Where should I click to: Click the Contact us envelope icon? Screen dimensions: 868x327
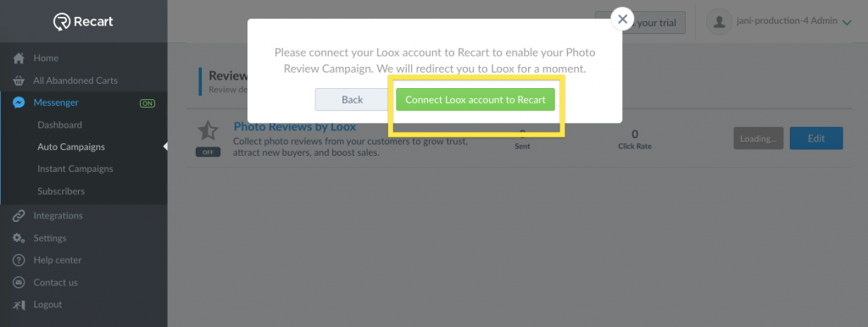tap(19, 282)
